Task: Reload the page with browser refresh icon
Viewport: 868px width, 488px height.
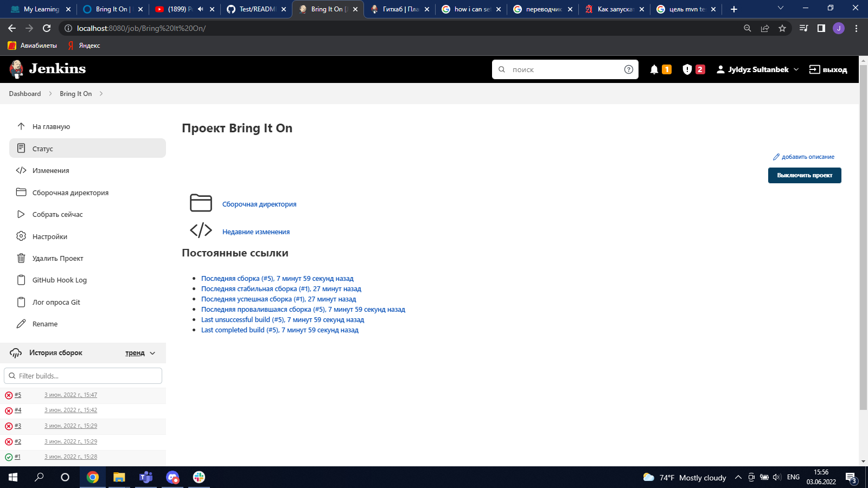Action: (x=47, y=28)
